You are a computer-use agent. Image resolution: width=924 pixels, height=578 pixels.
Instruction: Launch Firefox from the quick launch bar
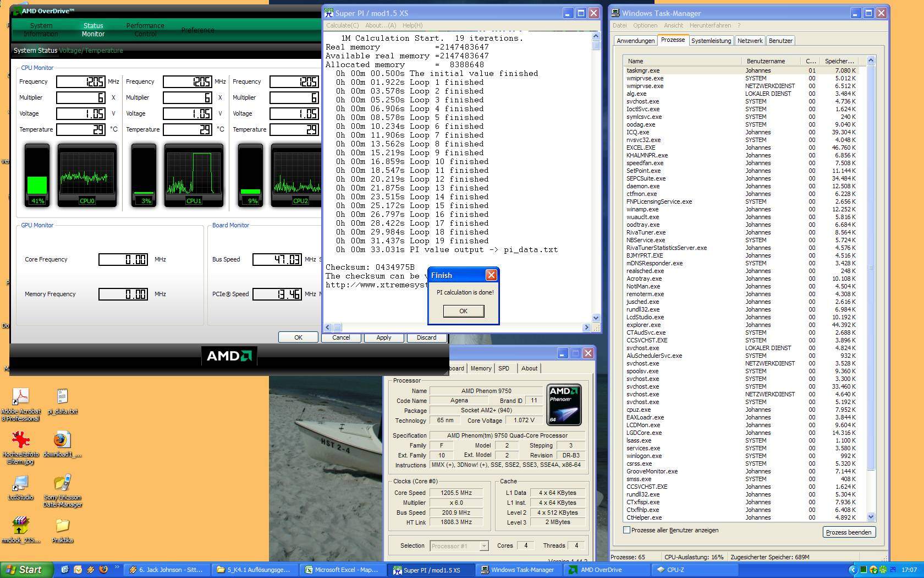103,570
